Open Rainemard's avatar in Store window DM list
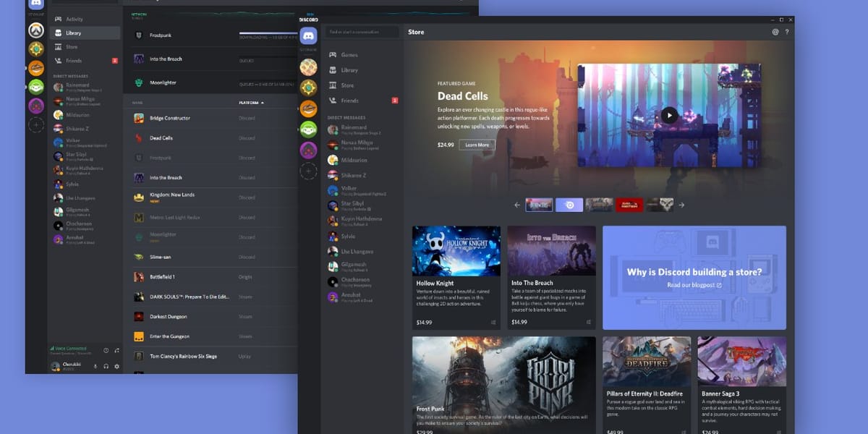This screenshot has height=434, width=868. coord(333,129)
